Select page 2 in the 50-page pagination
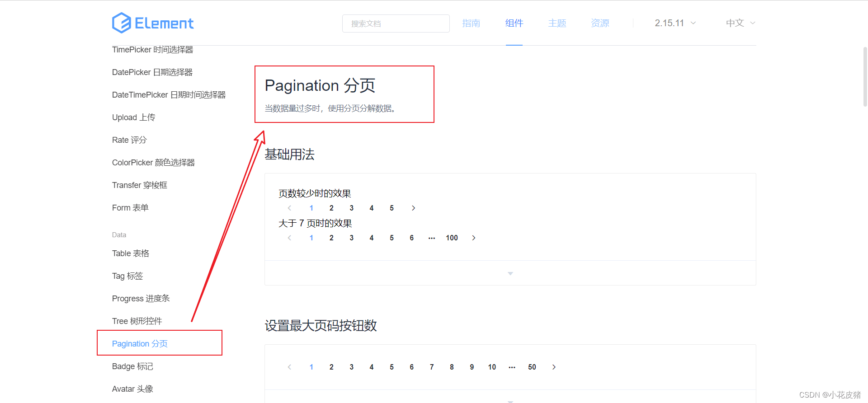868x403 pixels. coord(331,367)
